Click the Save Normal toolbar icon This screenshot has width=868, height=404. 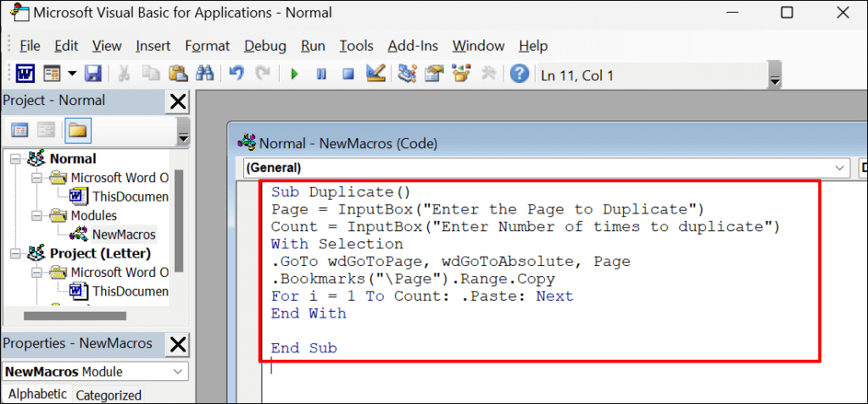pyautogui.click(x=92, y=75)
